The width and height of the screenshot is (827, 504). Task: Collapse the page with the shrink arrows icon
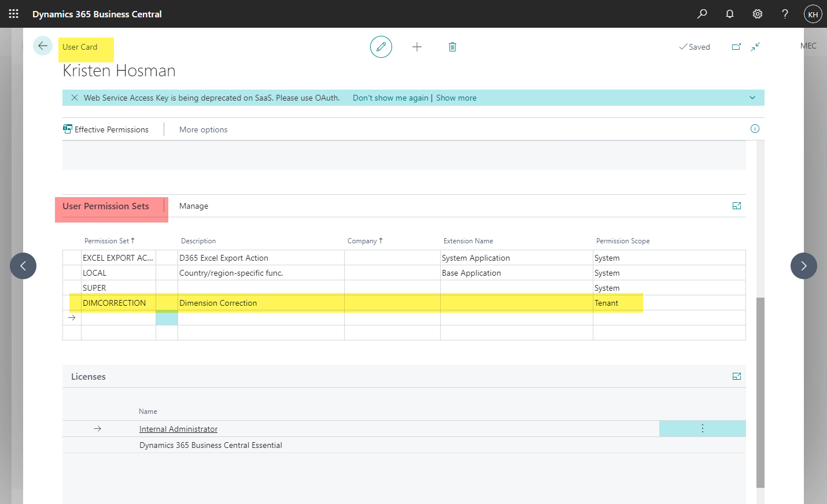point(755,47)
